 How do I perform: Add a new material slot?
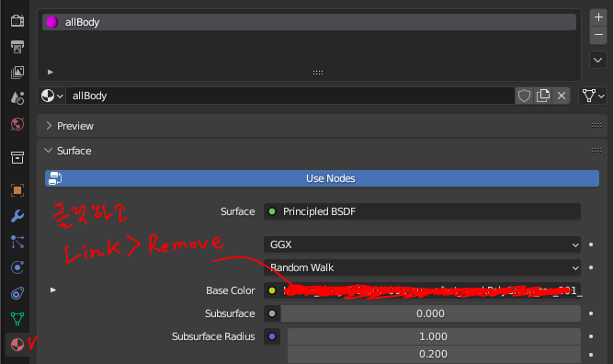598,17
